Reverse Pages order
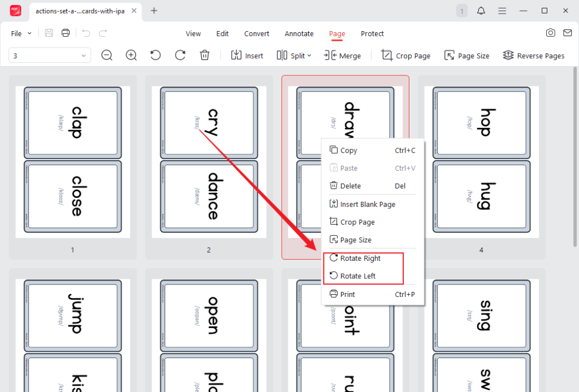The image size is (579, 392). (x=534, y=55)
